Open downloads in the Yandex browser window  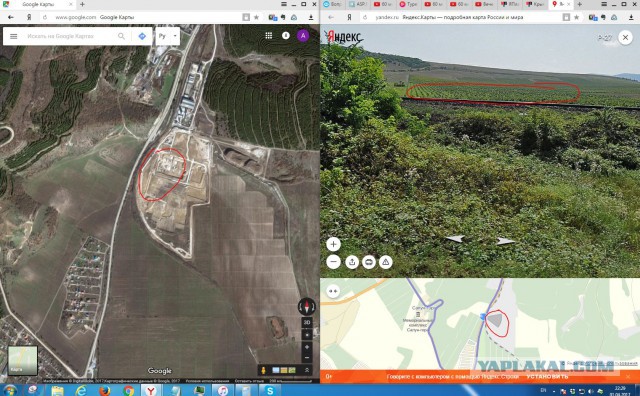(x=631, y=17)
